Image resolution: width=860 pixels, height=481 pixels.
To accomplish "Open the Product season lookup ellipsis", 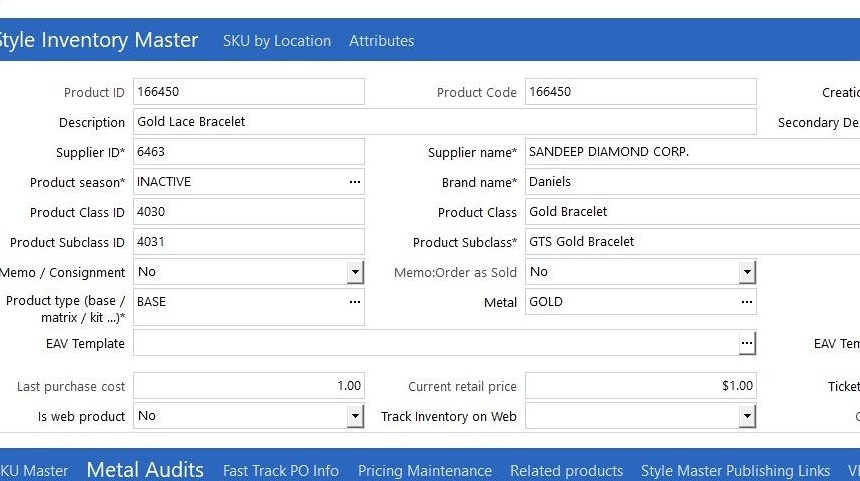I will click(x=355, y=182).
